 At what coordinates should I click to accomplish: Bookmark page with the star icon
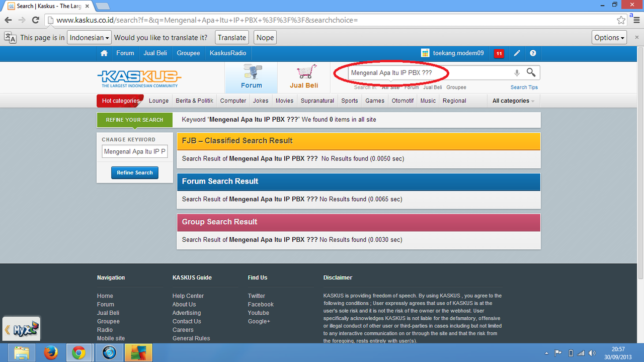[621, 20]
